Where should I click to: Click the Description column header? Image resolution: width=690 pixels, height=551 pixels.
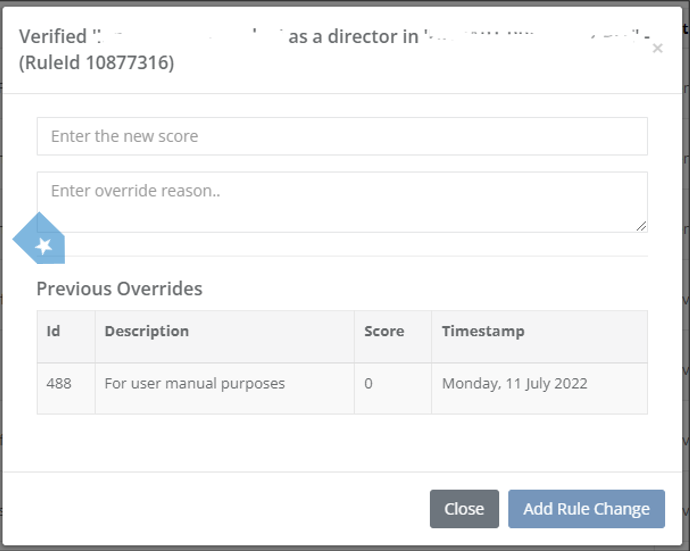[147, 331]
